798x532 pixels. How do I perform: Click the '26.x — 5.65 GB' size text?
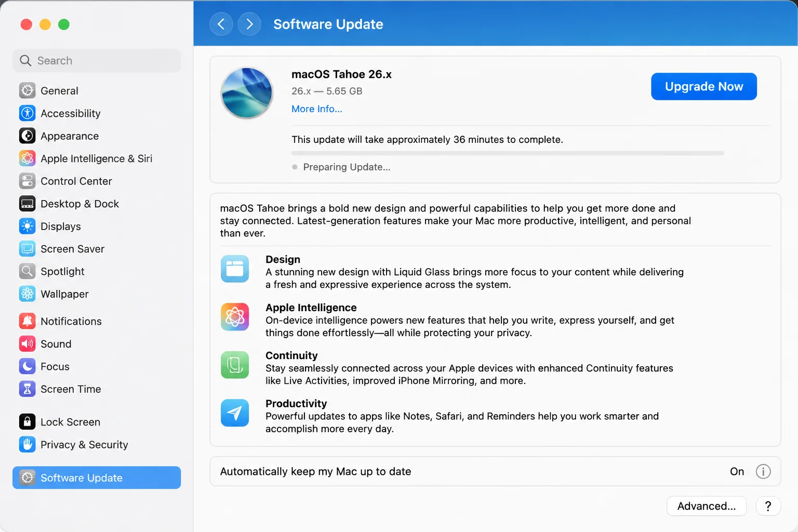tap(327, 91)
